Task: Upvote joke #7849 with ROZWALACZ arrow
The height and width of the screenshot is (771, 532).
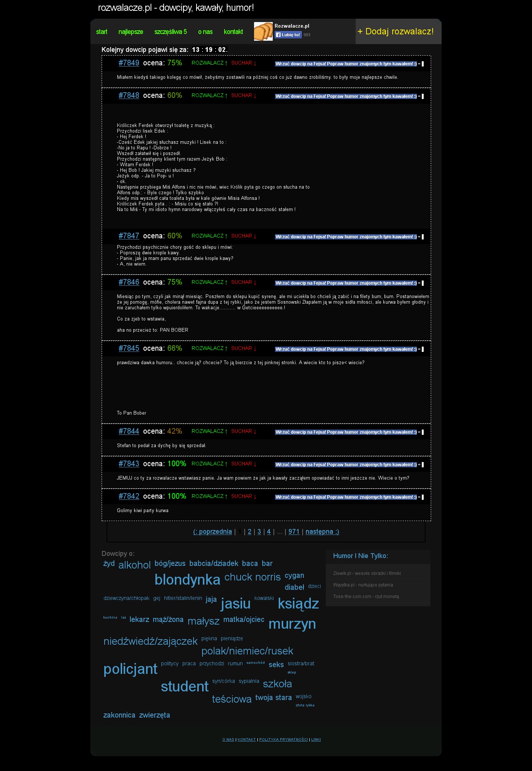Action: click(x=210, y=63)
